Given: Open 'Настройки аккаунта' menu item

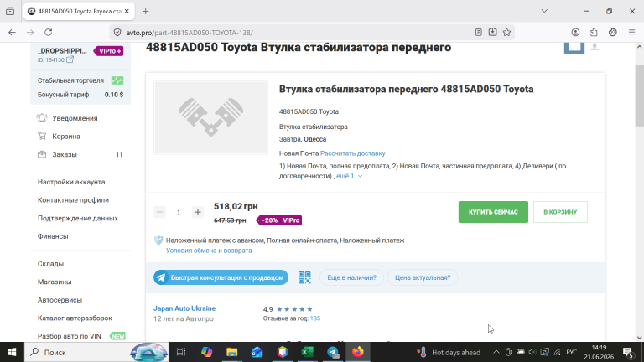Looking at the screenshot, I should coord(71,182).
